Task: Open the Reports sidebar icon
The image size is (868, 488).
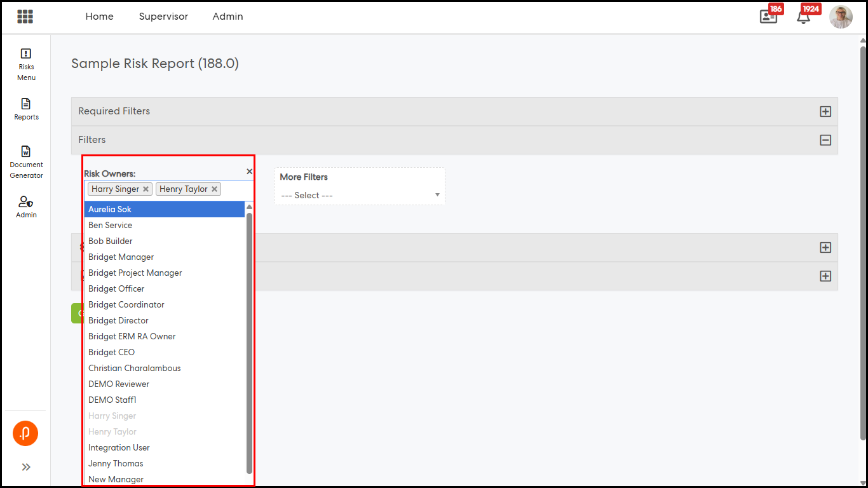Action: [26, 109]
